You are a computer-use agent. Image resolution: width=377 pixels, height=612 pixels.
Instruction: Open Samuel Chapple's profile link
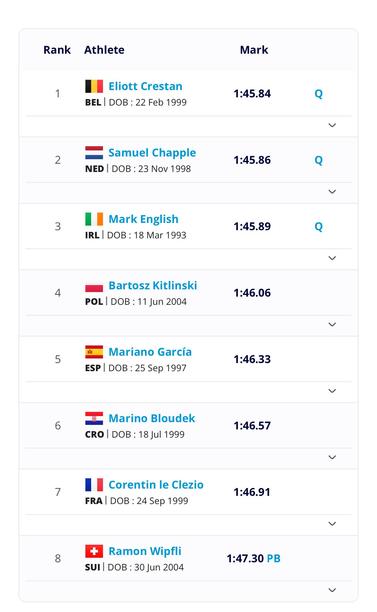pyautogui.click(x=152, y=153)
